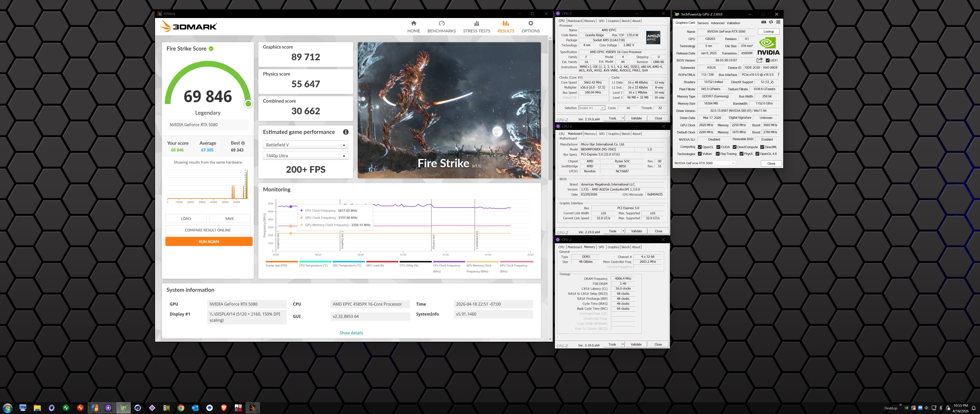Open Options gear icon in 3DMark
This screenshot has height=414, width=980.
click(530, 24)
